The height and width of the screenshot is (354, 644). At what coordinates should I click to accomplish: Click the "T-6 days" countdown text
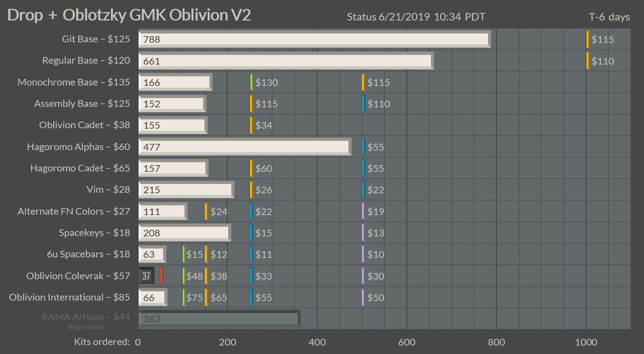tap(609, 17)
